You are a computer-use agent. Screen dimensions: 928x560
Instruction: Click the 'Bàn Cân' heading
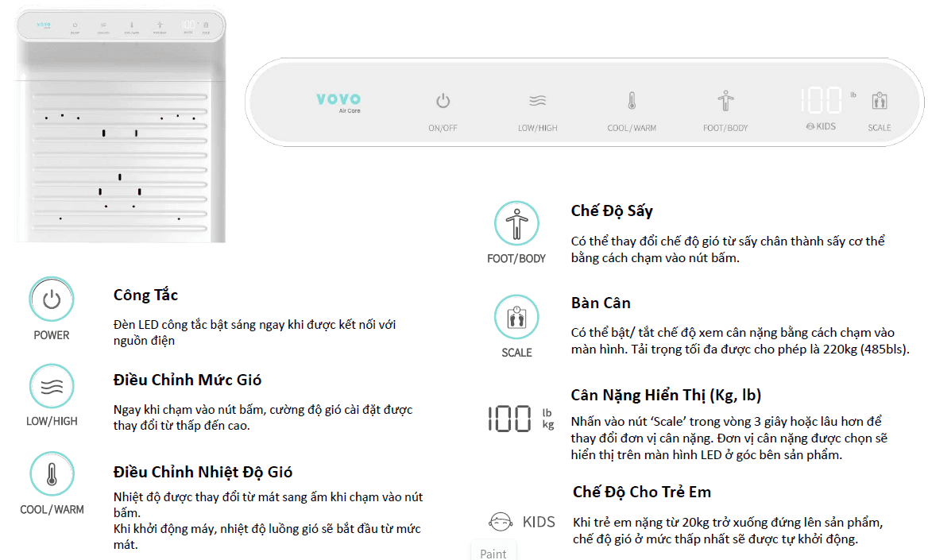coord(601,303)
